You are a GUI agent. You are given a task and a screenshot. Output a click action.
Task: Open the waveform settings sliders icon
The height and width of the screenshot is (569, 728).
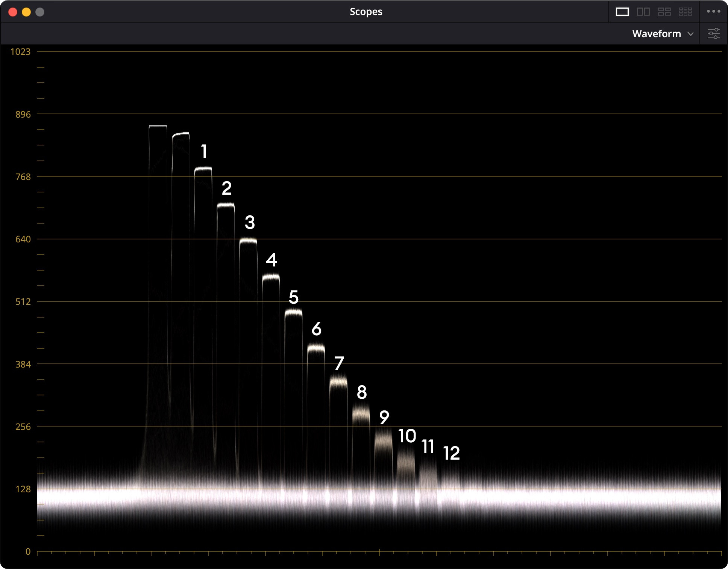713,33
